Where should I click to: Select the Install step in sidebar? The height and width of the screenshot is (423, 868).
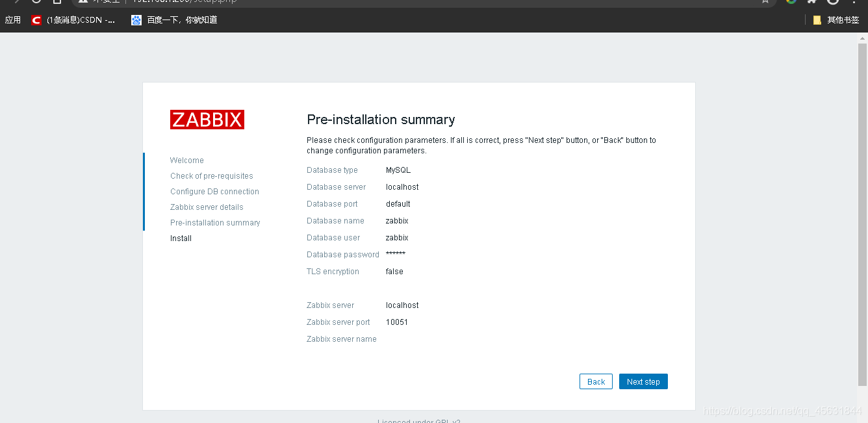[x=181, y=238]
